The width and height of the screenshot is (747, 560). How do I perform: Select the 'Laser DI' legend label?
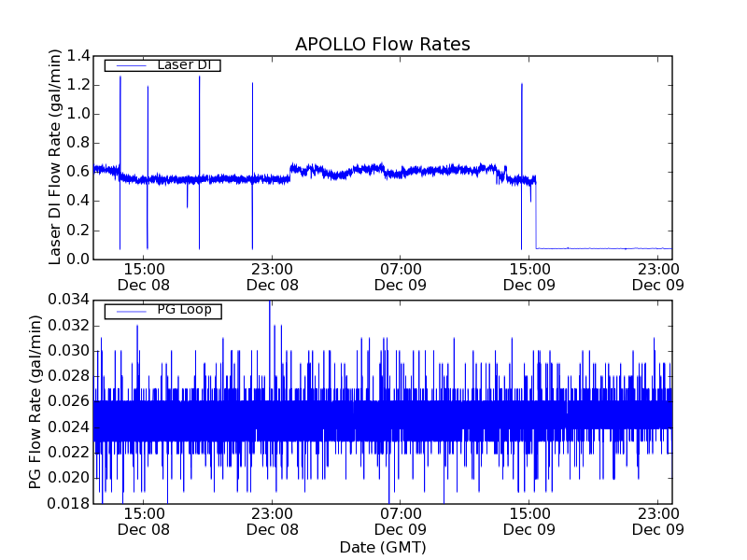(184, 64)
